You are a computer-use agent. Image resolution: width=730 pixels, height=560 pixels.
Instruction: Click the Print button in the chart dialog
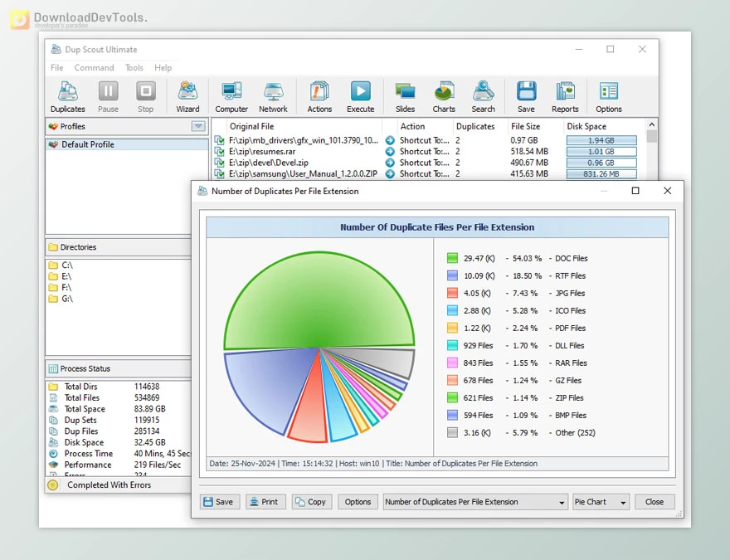[265, 501]
